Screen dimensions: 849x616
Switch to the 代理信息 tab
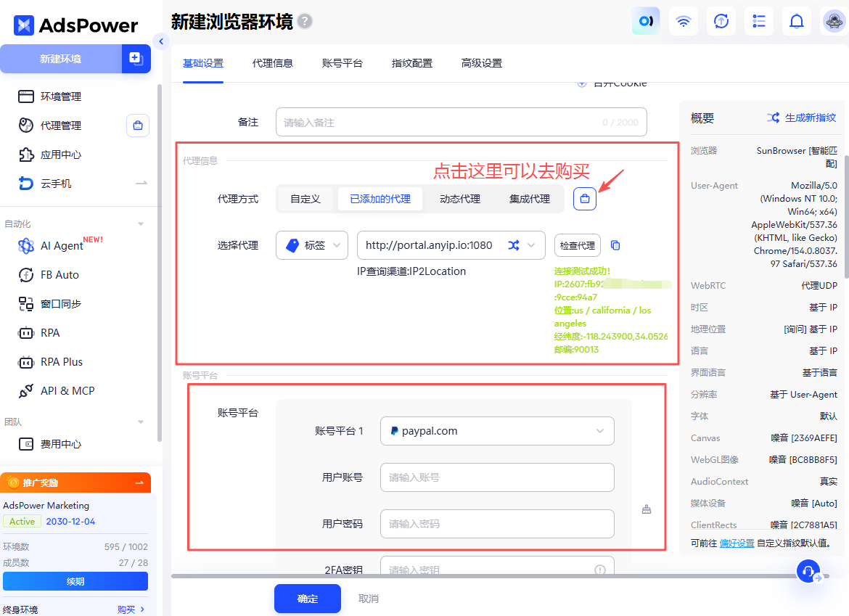click(x=272, y=63)
